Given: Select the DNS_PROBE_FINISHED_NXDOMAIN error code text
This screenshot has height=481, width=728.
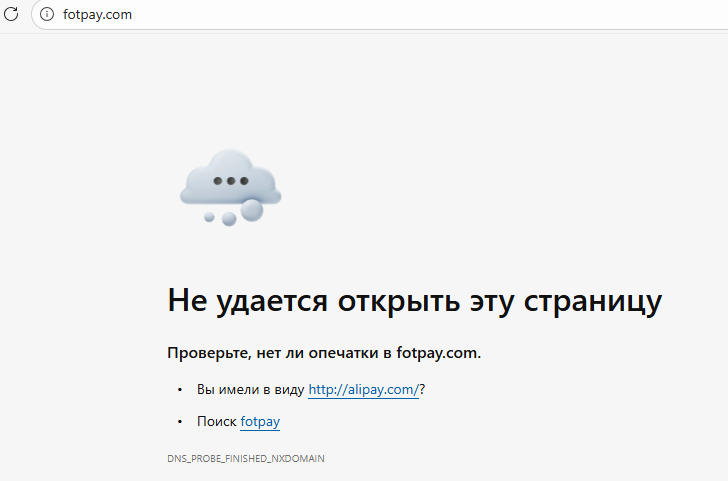Looking at the screenshot, I should tap(246, 458).
